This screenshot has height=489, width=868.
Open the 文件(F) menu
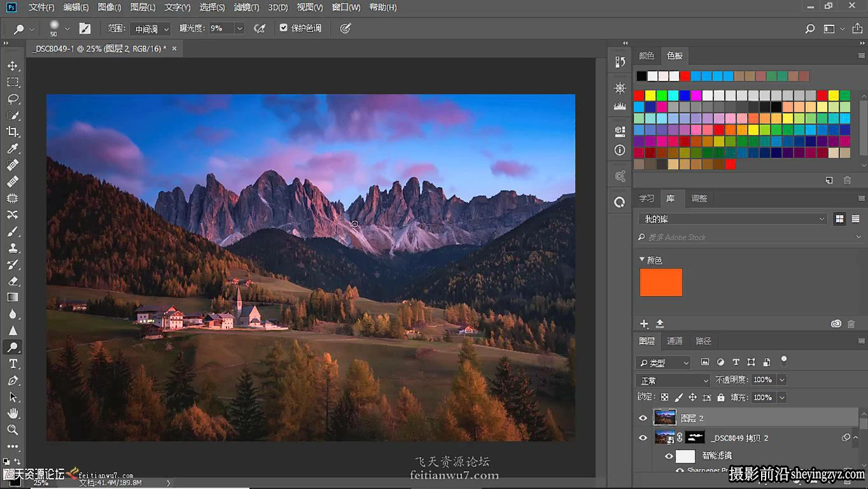pyautogui.click(x=41, y=8)
